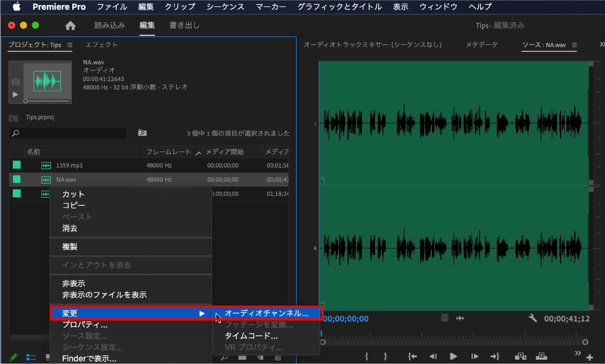Click the Mark In bracket button
Screen dimensions: 605x364
tap(366, 357)
